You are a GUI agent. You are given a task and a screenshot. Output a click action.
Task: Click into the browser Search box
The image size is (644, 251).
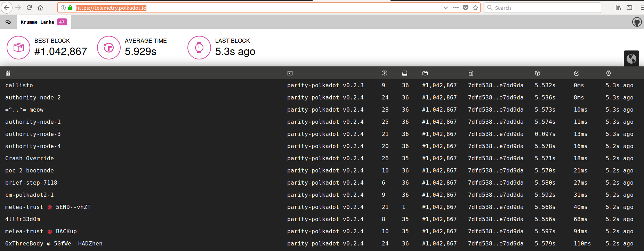[x=542, y=8]
